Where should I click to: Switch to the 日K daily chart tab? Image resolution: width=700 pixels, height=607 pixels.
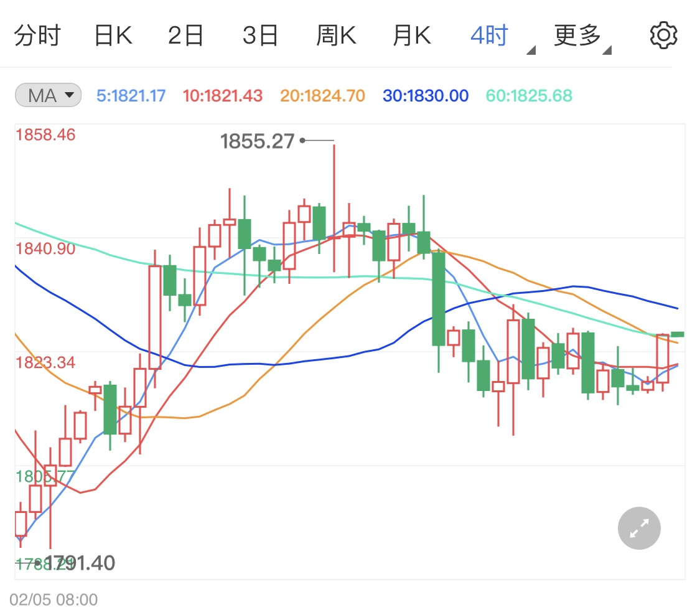(x=113, y=34)
